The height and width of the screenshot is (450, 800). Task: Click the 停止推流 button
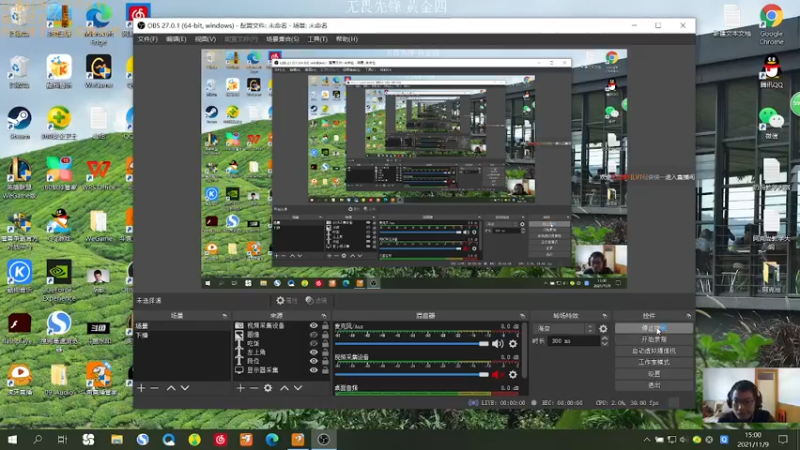(654, 328)
